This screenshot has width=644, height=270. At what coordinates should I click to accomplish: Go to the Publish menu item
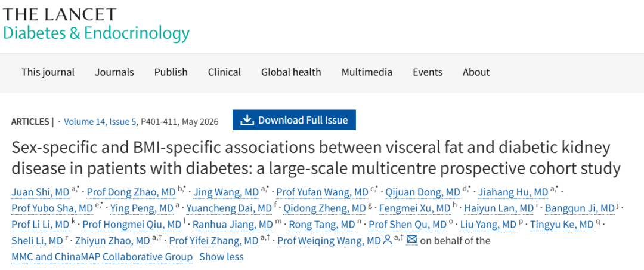[171, 72]
